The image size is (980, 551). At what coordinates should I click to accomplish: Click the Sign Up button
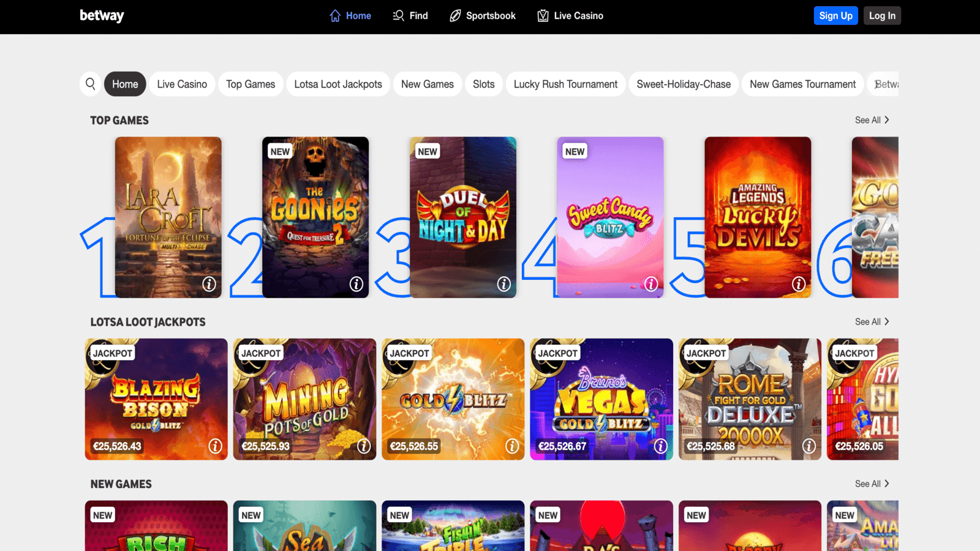coord(835,15)
